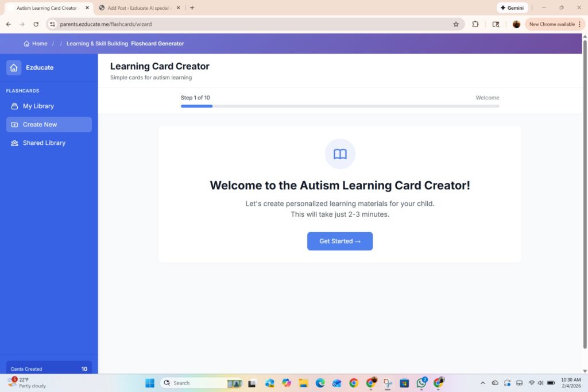This screenshot has height=392, width=588.
Task: Click the browser extensions puzzle icon
Action: pyautogui.click(x=475, y=24)
